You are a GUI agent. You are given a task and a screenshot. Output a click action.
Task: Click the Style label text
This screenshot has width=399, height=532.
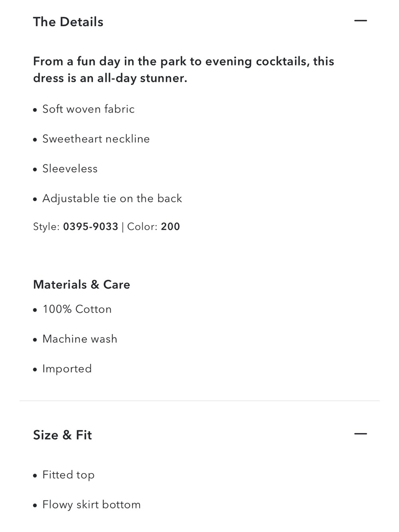click(x=46, y=227)
